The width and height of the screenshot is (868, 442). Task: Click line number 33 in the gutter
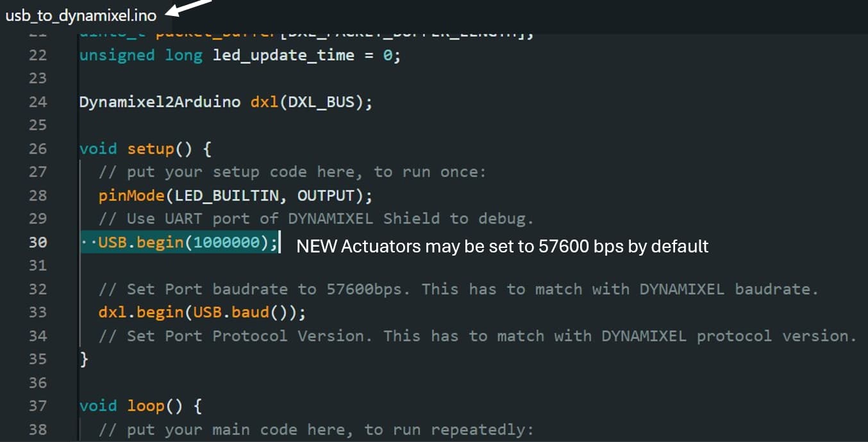38,312
